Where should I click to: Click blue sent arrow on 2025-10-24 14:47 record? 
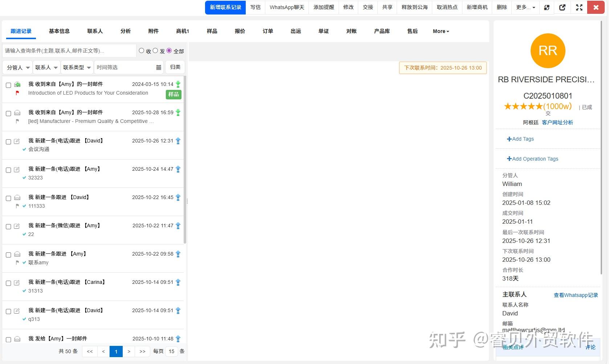point(178,169)
